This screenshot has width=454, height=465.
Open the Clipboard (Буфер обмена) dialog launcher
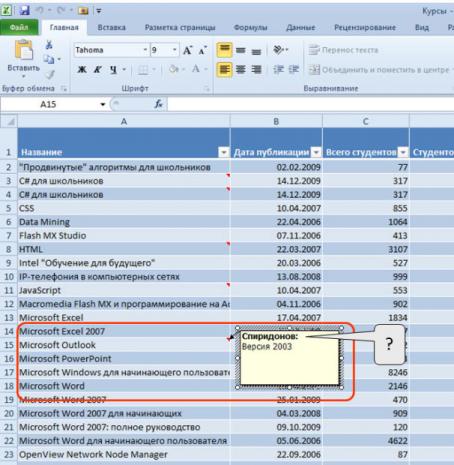click(x=63, y=89)
